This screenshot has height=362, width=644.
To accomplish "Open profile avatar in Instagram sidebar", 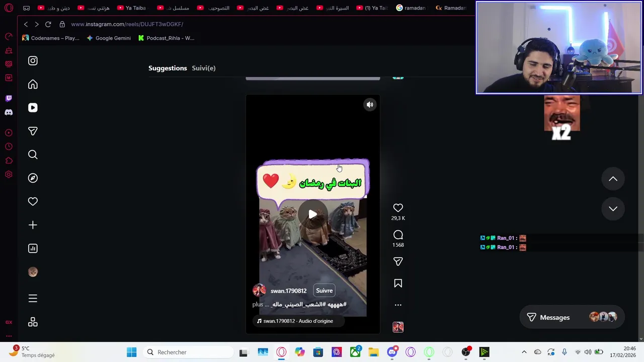I will pos(33,272).
